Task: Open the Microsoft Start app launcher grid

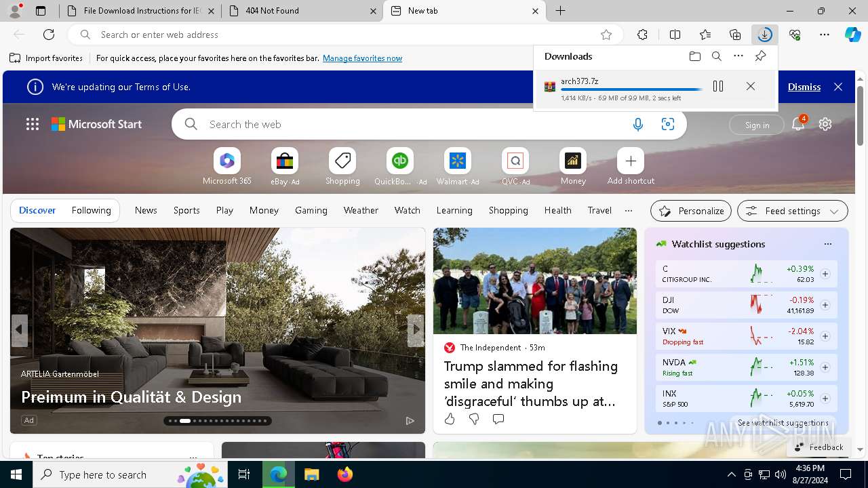Action: 33,124
